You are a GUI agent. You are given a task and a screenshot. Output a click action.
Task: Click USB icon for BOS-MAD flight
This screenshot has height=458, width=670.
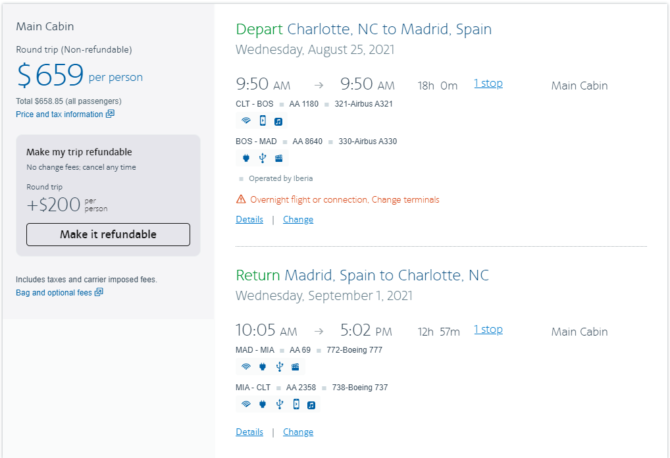coord(262,159)
